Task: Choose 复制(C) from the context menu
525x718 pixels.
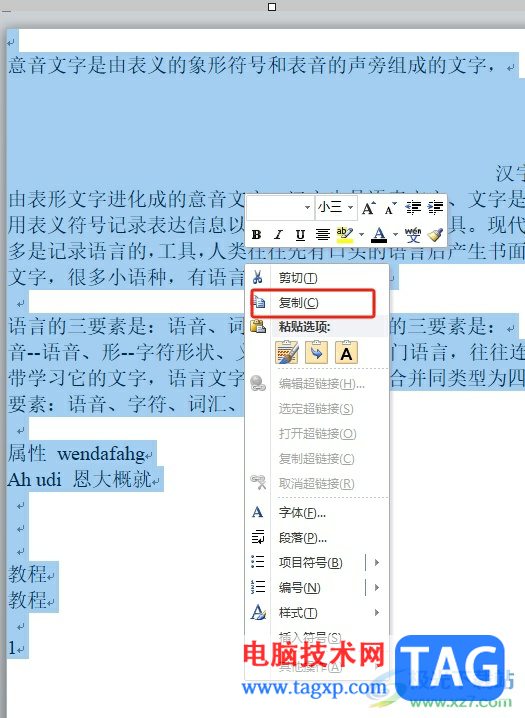Action: [317, 303]
